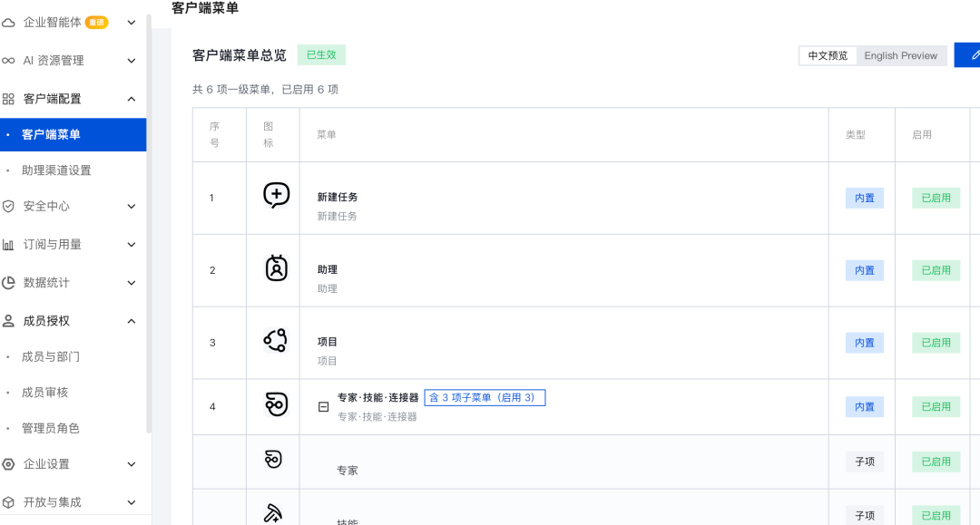
Task: Expand the 企业智能体 sidebar section
Action: (x=132, y=23)
